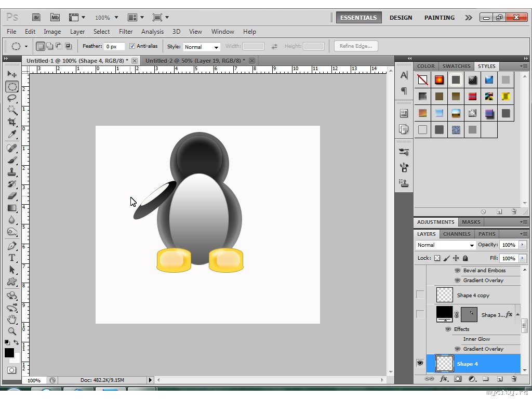Hide the Shape 4 layer
Viewport: 532px width, 399px height.
[x=420, y=363]
